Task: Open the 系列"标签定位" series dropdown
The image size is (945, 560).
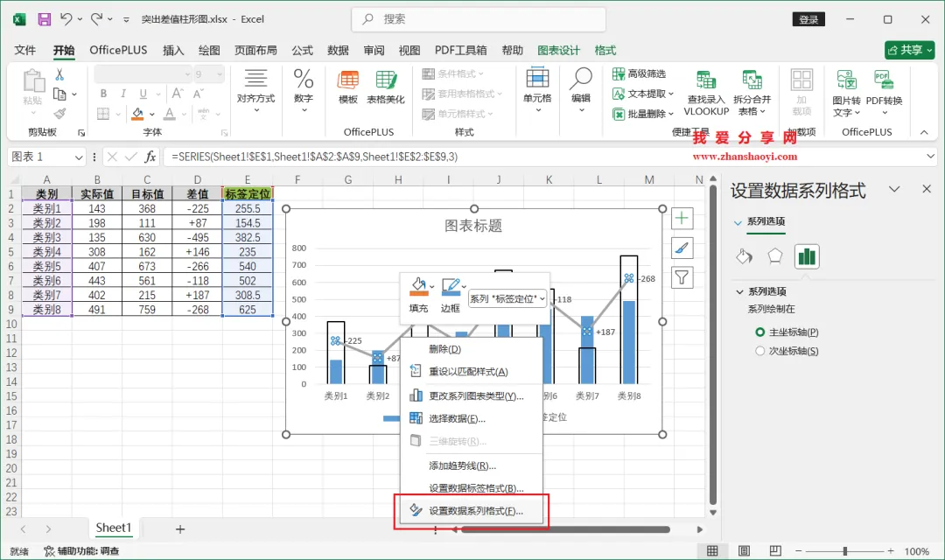Action: tap(507, 298)
